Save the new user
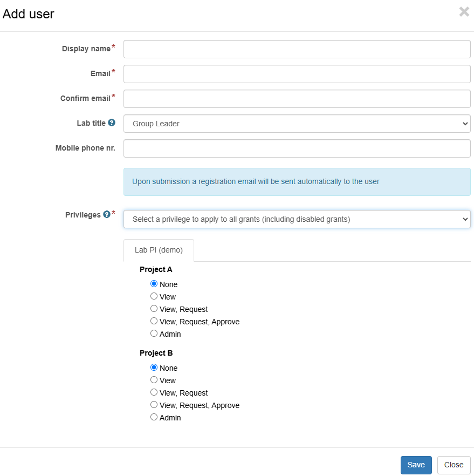This screenshot has height=476, width=474. (416, 465)
